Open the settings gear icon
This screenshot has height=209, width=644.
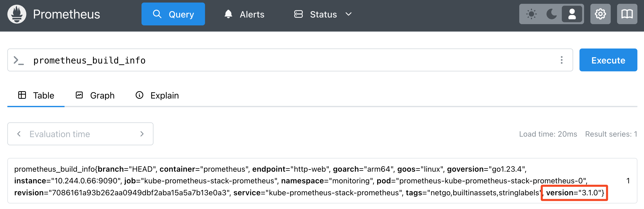[600, 14]
